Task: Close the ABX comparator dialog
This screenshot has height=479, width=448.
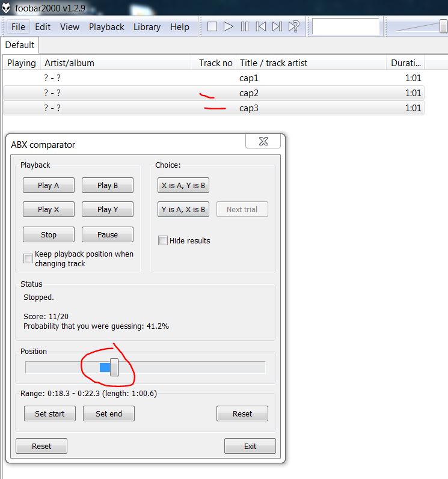Action: click(263, 141)
